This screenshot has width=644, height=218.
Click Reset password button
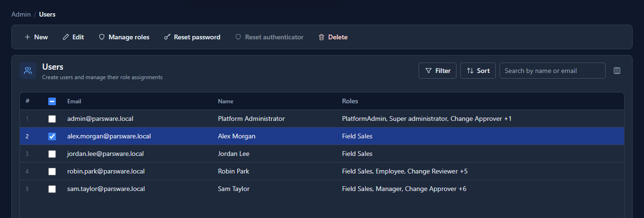coord(192,37)
